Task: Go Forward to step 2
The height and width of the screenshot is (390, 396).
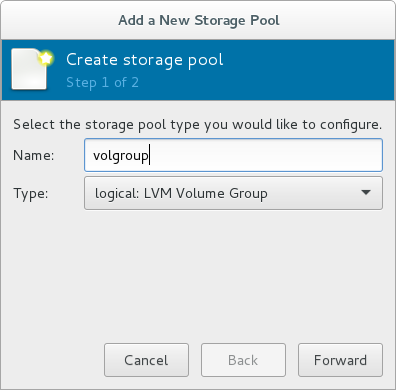Action: click(x=340, y=360)
